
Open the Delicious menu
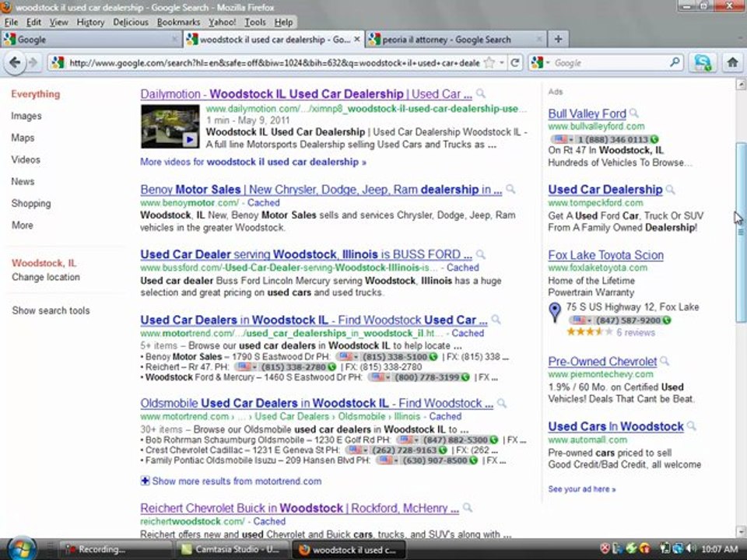tap(131, 22)
